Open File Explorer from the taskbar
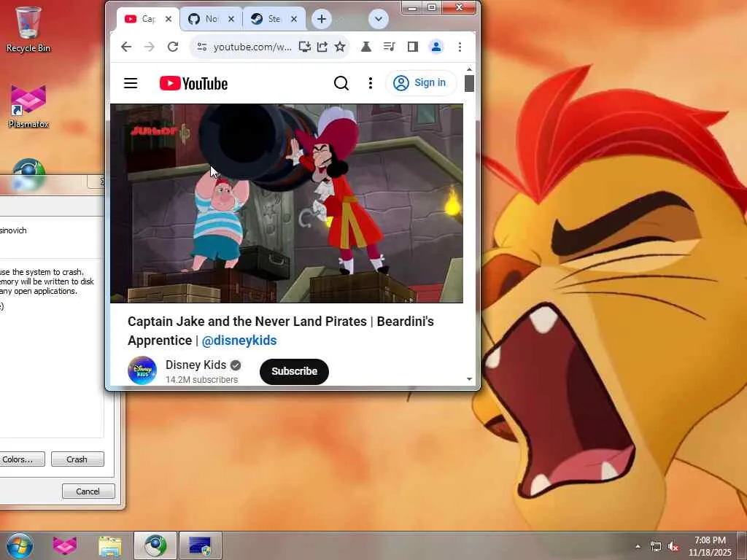 [x=110, y=545]
